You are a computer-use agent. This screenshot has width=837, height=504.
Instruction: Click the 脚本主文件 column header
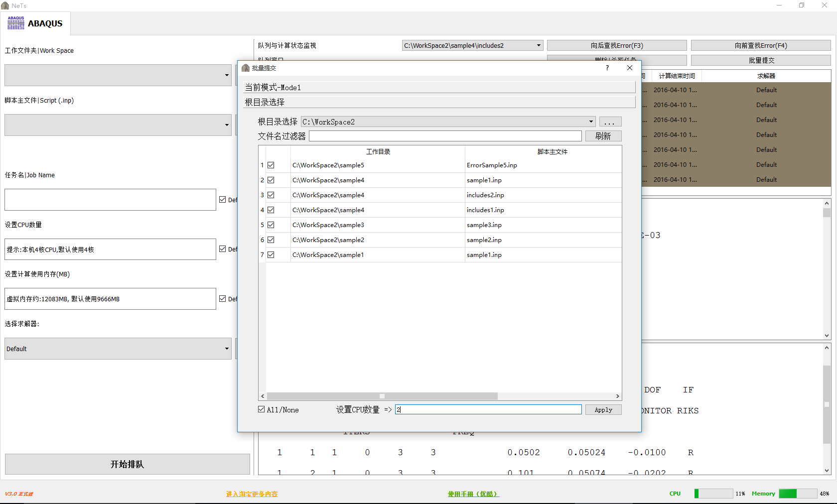[x=552, y=152]
